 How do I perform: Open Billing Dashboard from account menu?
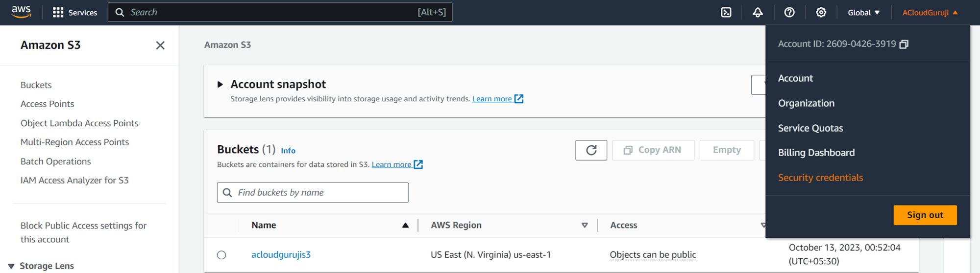816,153
